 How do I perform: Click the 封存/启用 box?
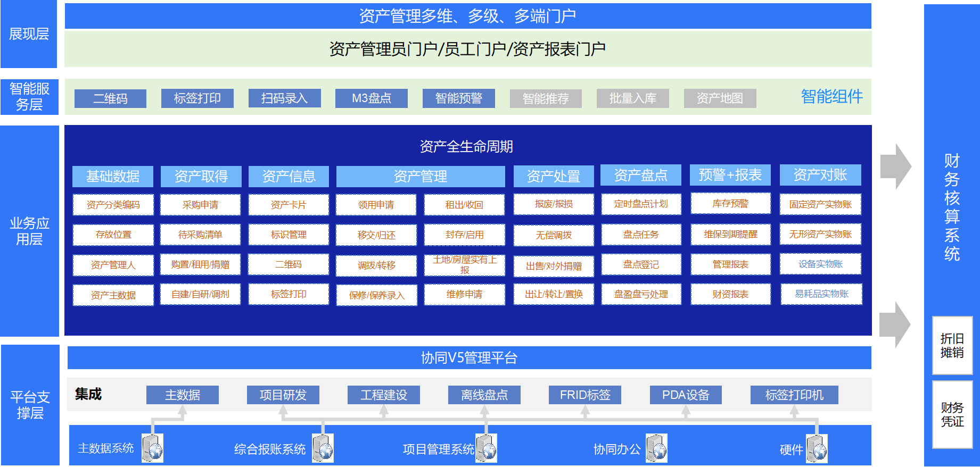click(x=464, y=235)
